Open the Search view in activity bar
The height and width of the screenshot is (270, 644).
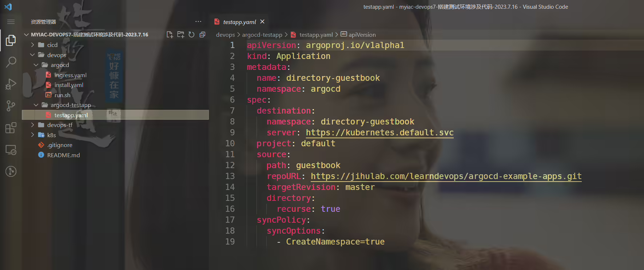click(11, 62)
